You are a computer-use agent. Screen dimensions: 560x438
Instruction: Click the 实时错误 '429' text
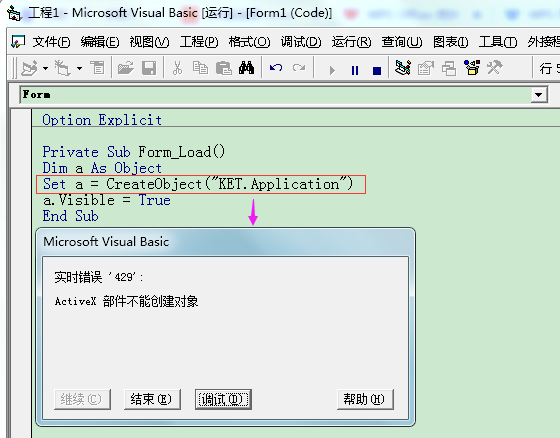pyautogui.click(x=99, y=277)
